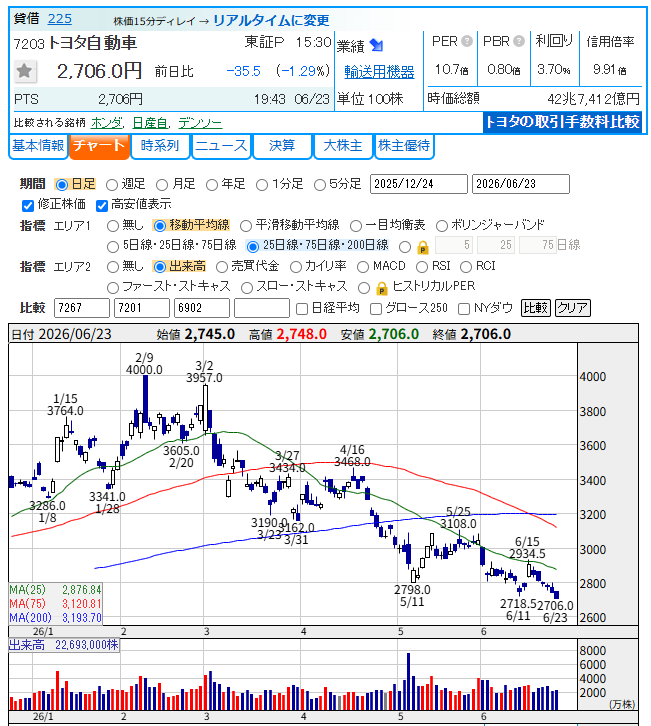This screenshot has width=651, height=726.
Task: Click the comparison code field 7267
Action: pyautogui.click(x=81, y=308)
